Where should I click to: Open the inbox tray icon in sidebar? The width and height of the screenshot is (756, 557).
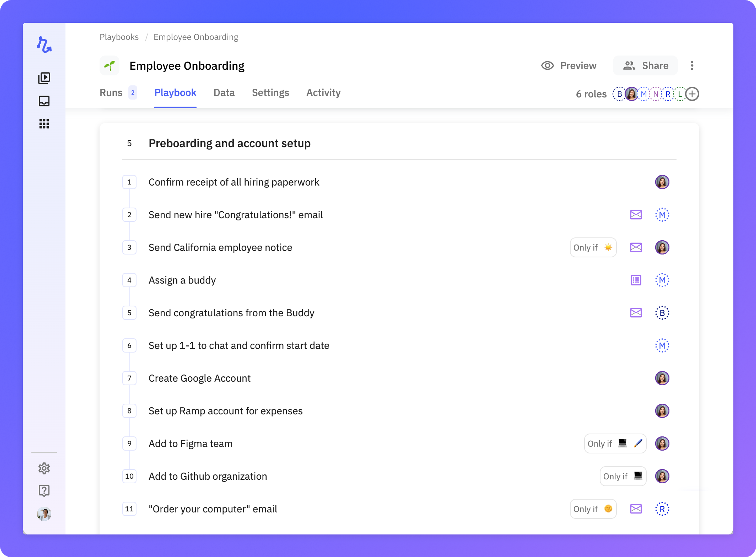point(44,101)
